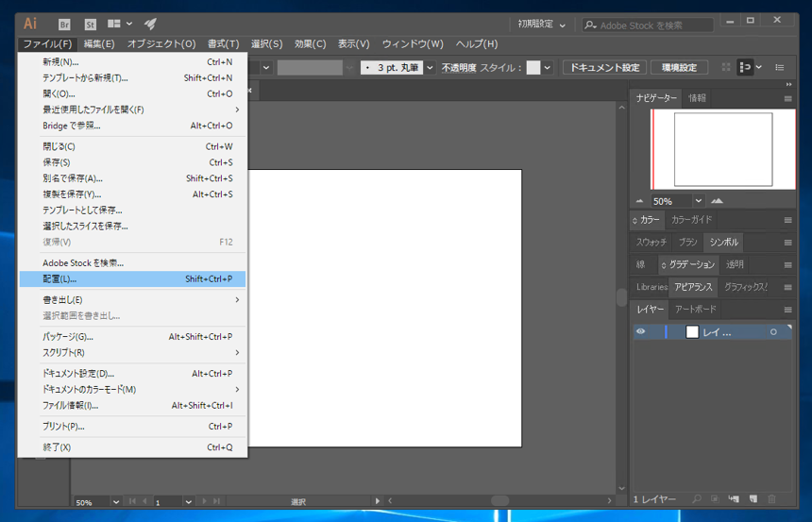812x522 pixels.
Task: Switch to the アートボード tab
Action: 696,310
